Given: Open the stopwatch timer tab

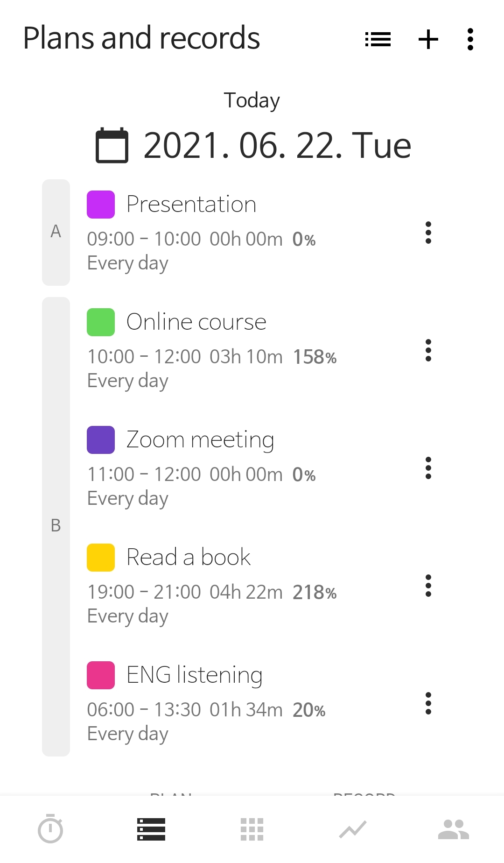Looking at the screenshot, I should [x=50, y=829].
